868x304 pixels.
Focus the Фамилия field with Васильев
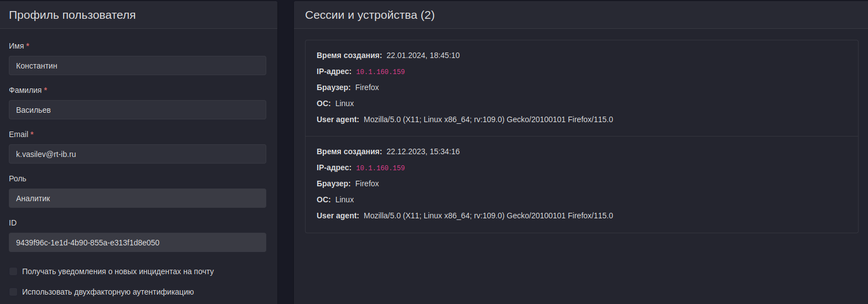point(137,109)
